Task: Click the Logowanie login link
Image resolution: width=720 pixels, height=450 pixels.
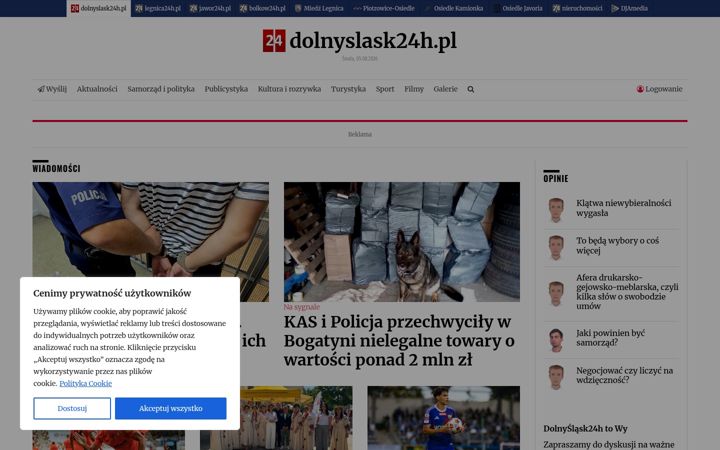Action: (x=659, y=89)
